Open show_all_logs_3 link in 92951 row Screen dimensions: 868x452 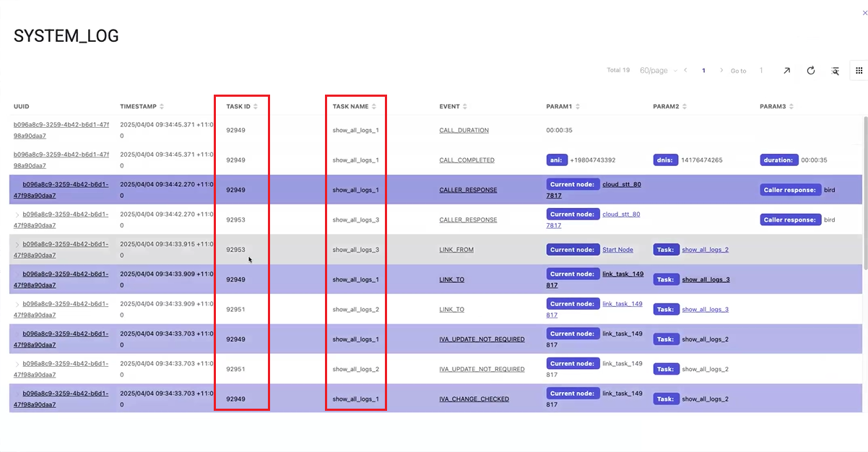coord(705,310)
